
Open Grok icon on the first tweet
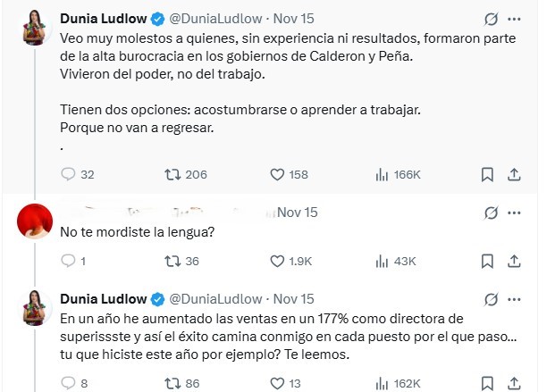pyautogui.click(x=489, y=19)
